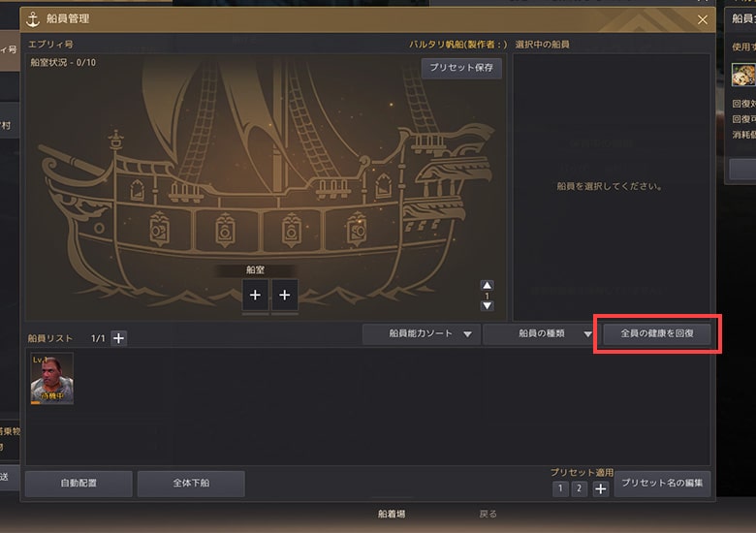Save preset with プリセット保存 button

click(x=461, y=68)
